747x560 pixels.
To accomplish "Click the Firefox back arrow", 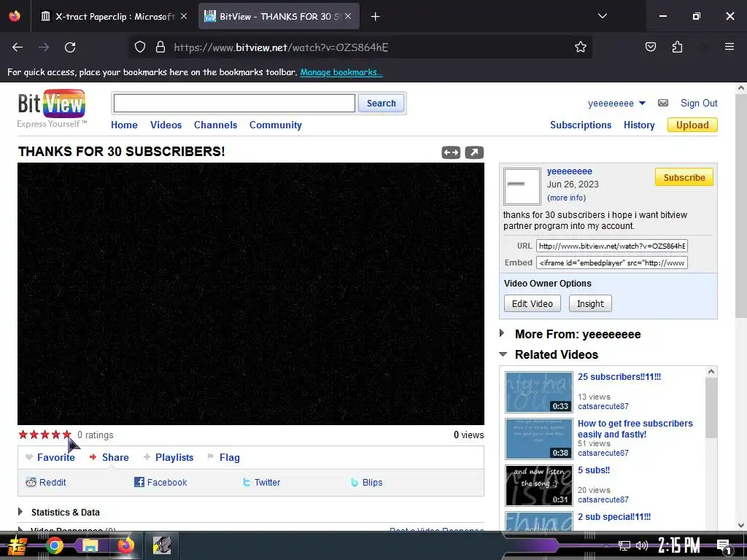I will (18, 47).
